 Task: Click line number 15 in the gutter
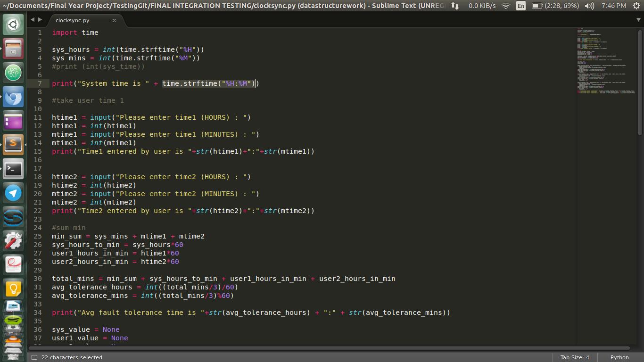(x=37, y=151)
